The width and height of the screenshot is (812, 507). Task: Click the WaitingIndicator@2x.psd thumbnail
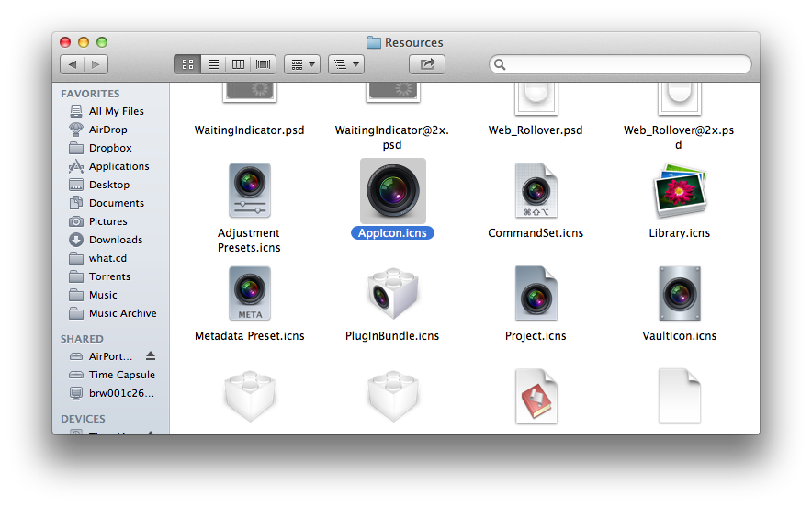(x=393, y=93)
